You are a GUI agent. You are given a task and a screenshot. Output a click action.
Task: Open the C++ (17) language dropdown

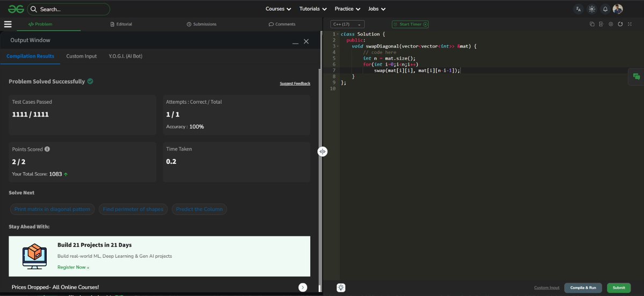(x=348, y=24)
